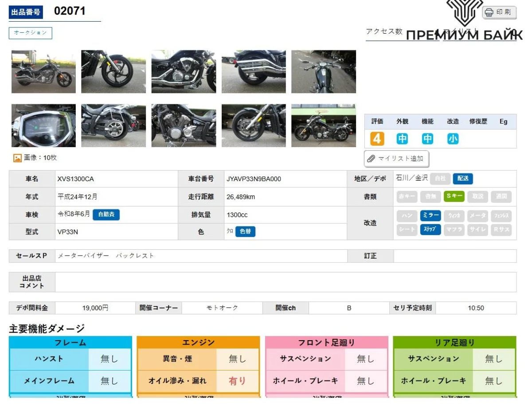
Task: Toggle the greyed マフラ modification badge
Action: coord(454,229)
